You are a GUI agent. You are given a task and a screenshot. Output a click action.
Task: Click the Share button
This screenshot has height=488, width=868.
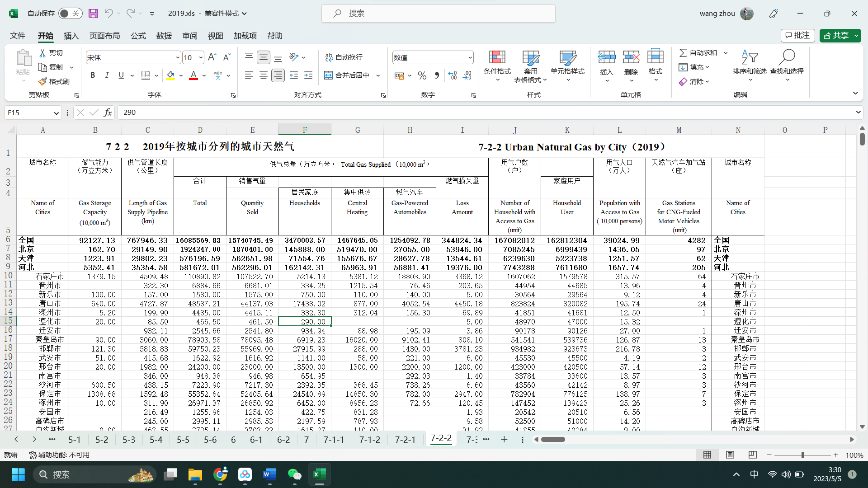pos(836,36)
